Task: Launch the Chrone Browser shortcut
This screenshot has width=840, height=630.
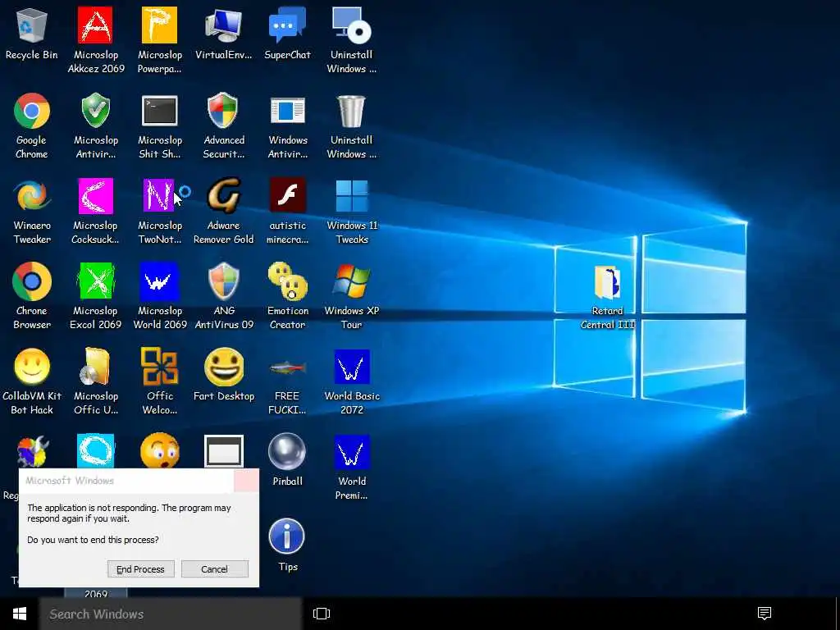Action: pos(32,281)
